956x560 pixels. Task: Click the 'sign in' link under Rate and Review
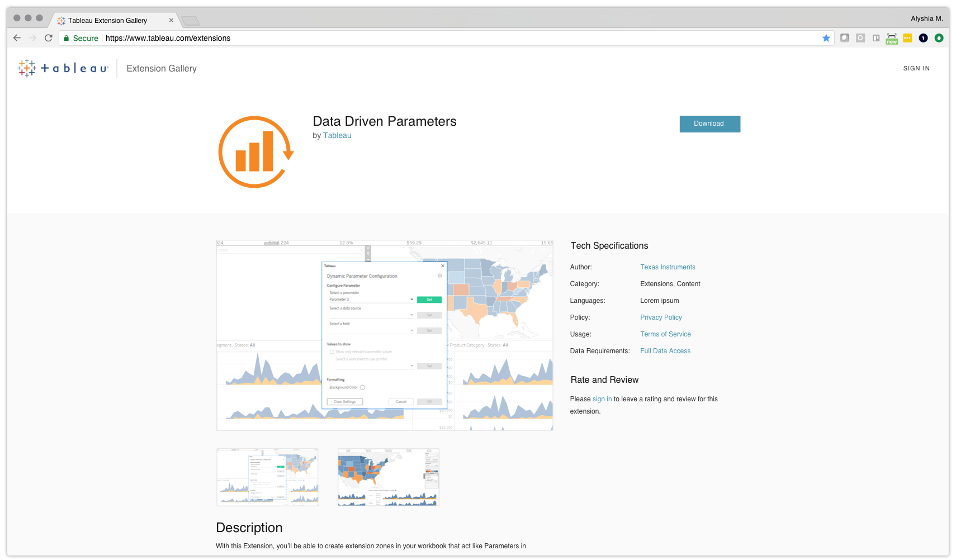(602, 399)
